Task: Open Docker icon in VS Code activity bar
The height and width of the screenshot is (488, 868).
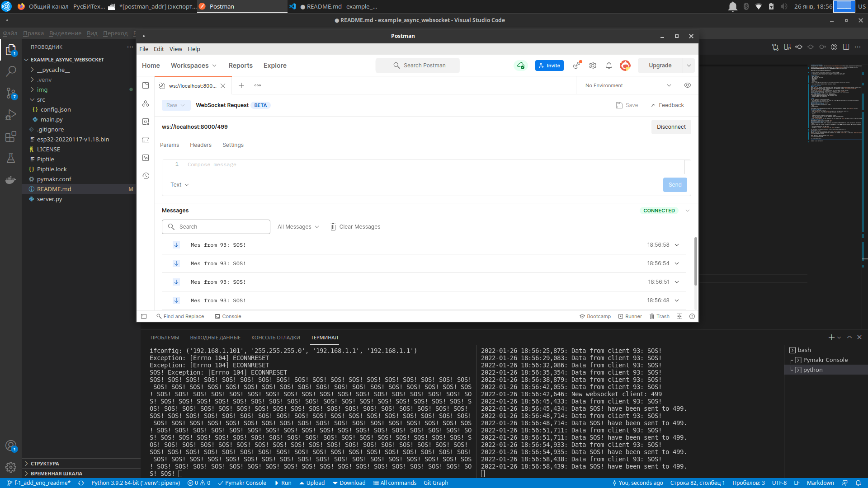Action: (x=11, y=180)
